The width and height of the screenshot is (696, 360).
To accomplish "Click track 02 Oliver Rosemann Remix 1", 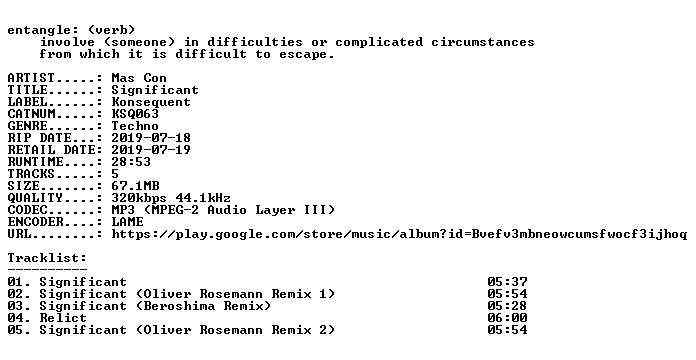I will 171,294.
